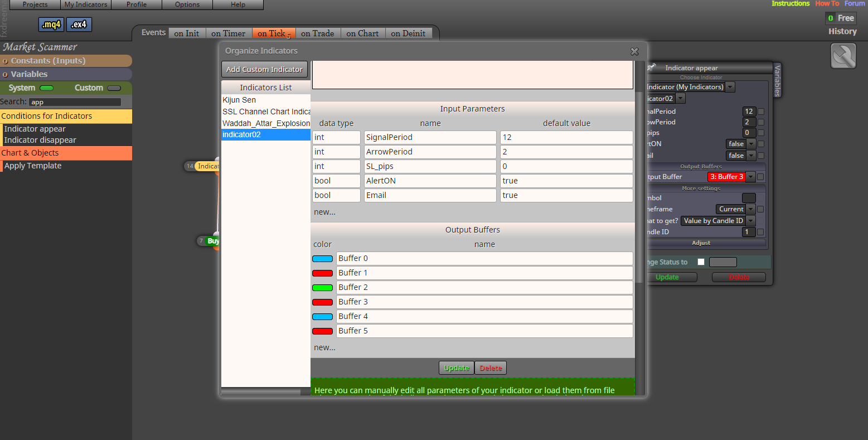
Task: Click Delete in Organize Indicators dialog
Action: tap(491, 368)
